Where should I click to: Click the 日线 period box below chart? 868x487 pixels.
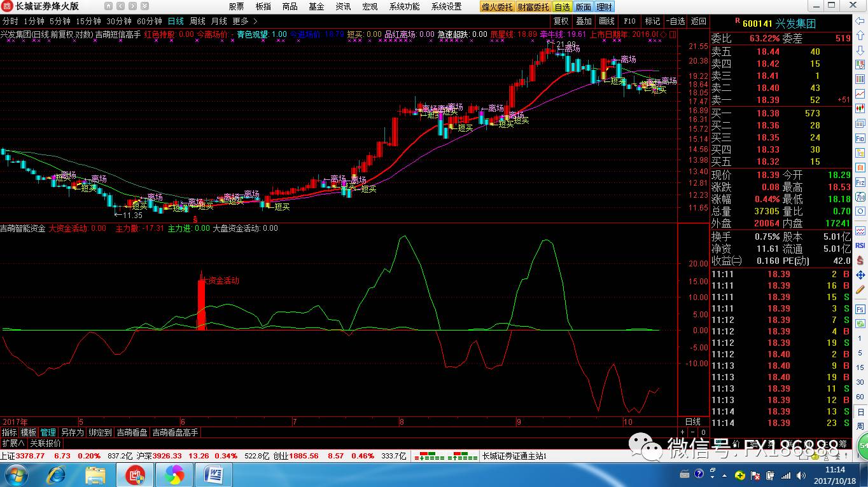coord(693,422)
